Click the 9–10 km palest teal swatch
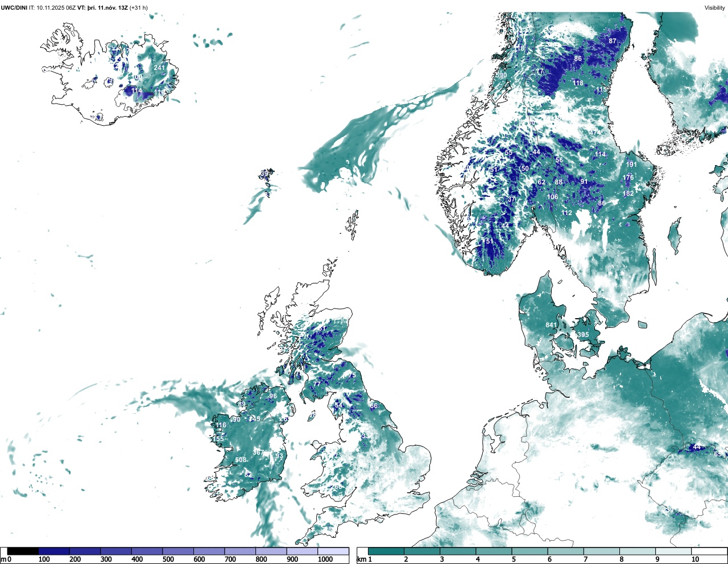The image size is (728, 564). 673,551
